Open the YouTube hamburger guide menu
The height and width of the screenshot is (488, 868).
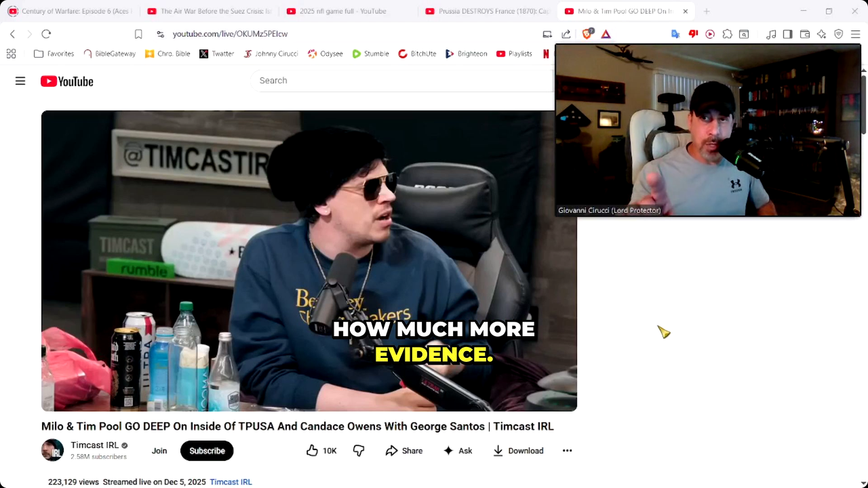pos(20,81)
